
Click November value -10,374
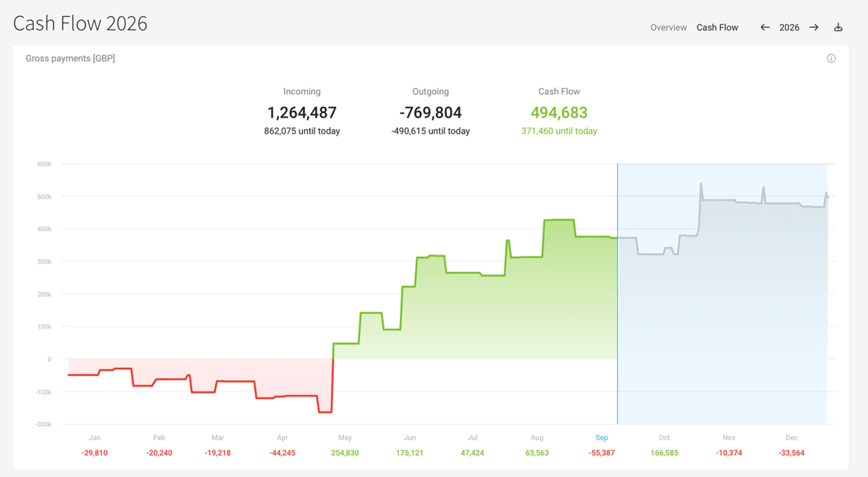click(729, 453)
